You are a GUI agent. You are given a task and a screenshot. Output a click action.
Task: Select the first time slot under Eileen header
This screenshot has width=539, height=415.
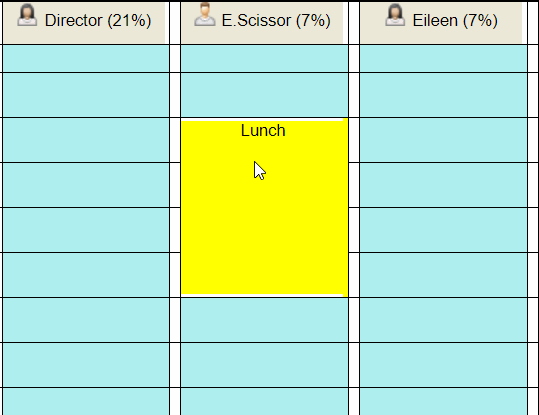tap(443, 59)
